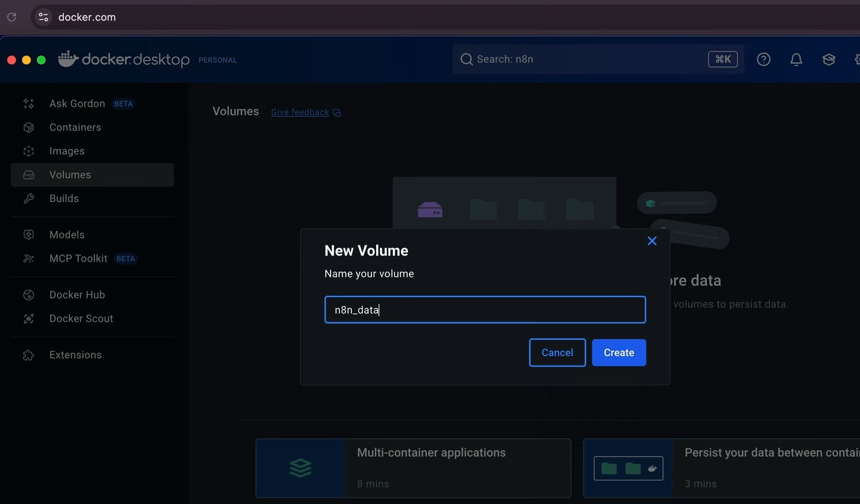Open Ask Gordon in the sidebar
This screenshot has height=504, width=860.
point(92,104)
